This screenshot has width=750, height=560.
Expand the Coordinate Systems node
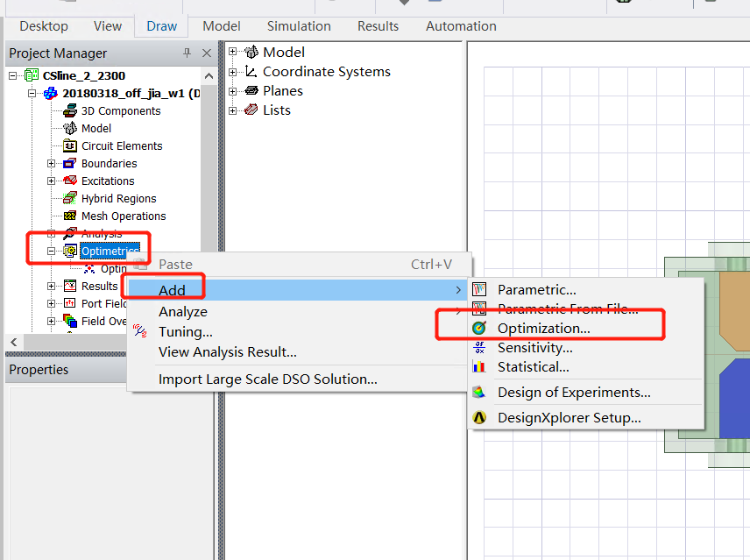tap(233, 72)
